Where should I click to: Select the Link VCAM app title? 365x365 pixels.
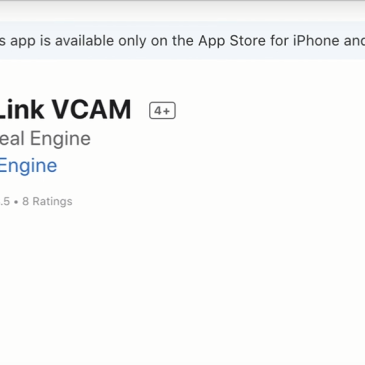(65, 109)
